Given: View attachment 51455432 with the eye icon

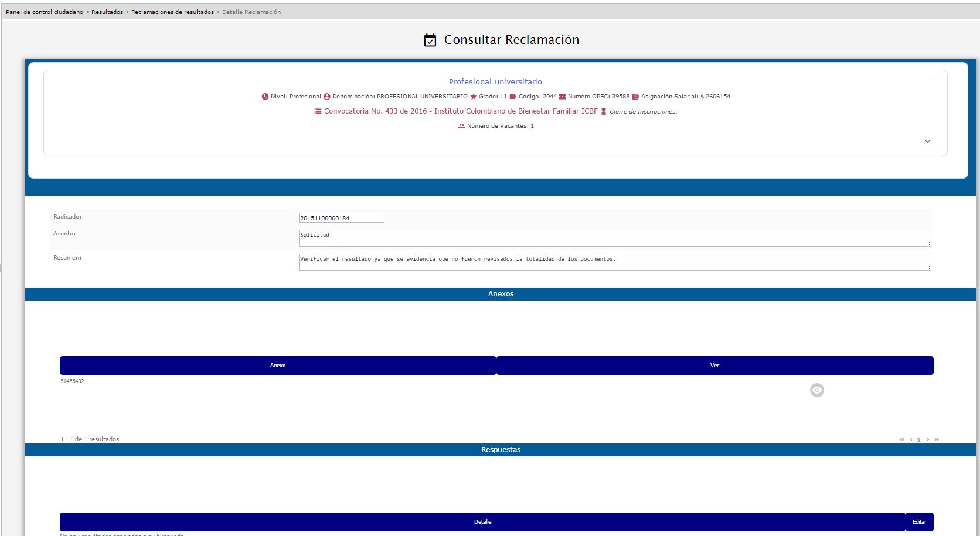Looking at the screenshot, I should 816,390.
